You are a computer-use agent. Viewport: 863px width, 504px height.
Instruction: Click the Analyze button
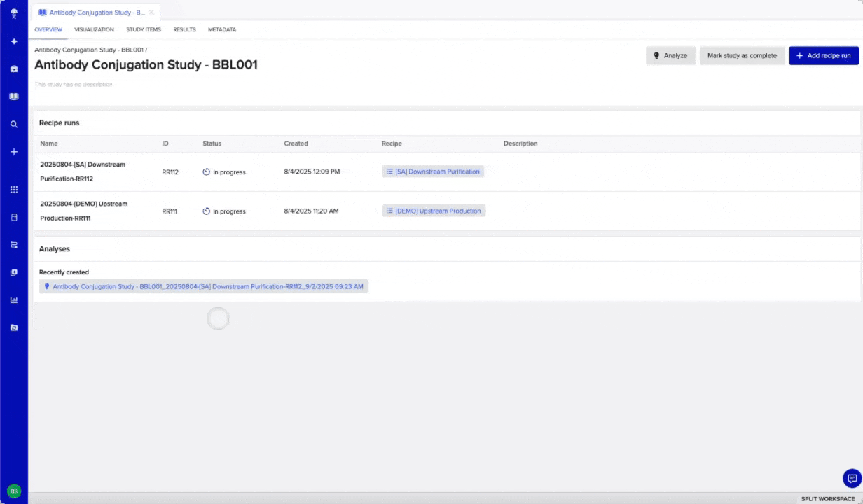click(670, 56)
